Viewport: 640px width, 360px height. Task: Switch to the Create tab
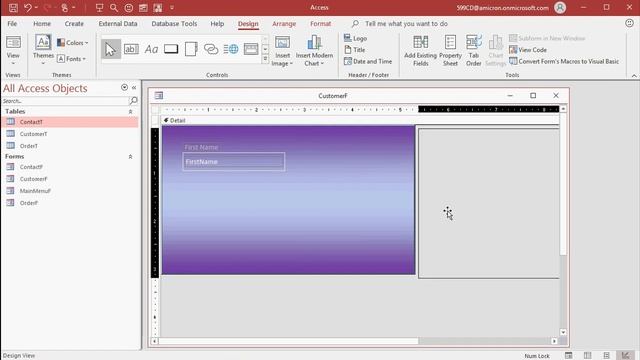point(74,24)
